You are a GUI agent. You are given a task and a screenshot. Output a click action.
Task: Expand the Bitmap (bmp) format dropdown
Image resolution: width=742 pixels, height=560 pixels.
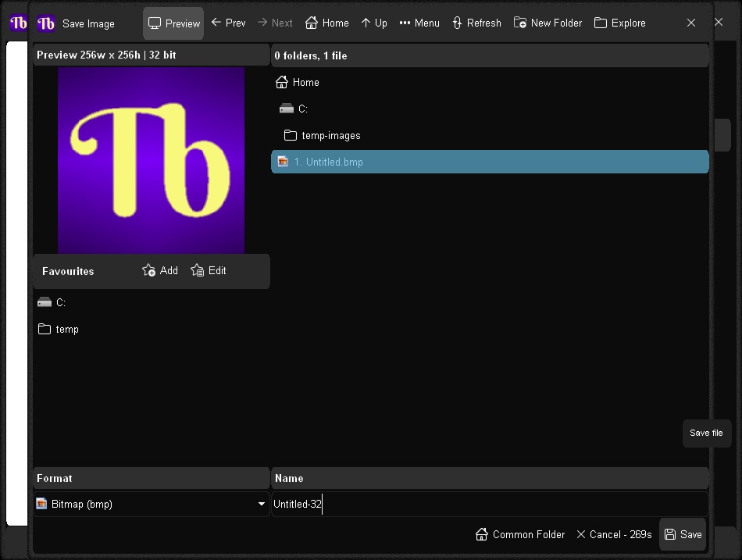[152, 504]
